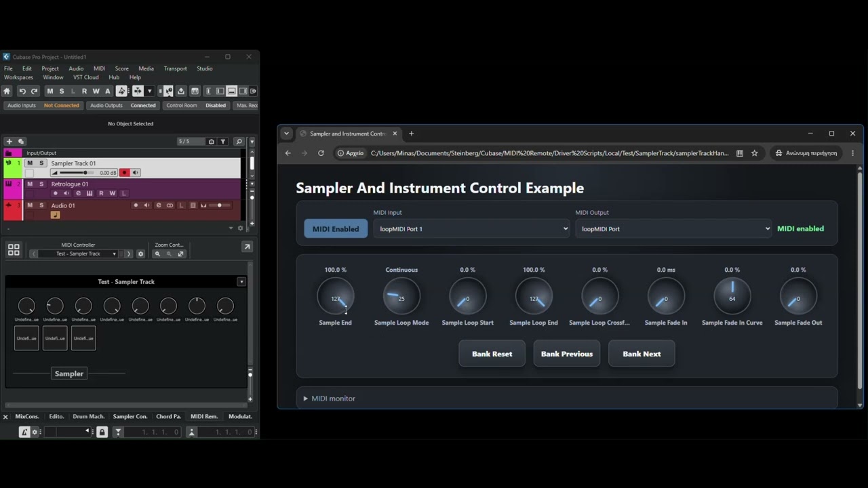This screenshot has width=868, height=488.
Task: Open the track presets icon beside Add Track
Action: 21,142
